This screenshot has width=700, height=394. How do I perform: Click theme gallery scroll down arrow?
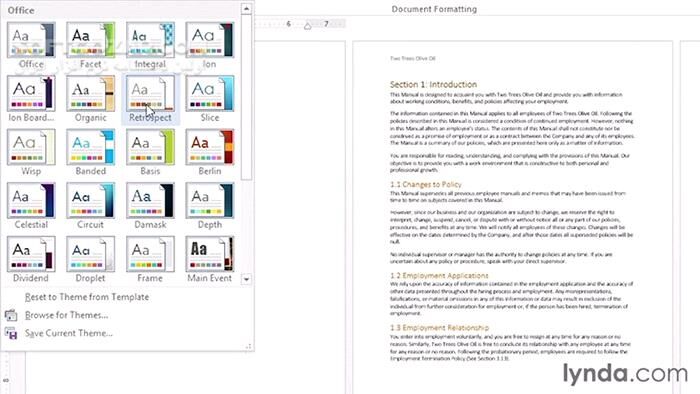tap(246, 279)
